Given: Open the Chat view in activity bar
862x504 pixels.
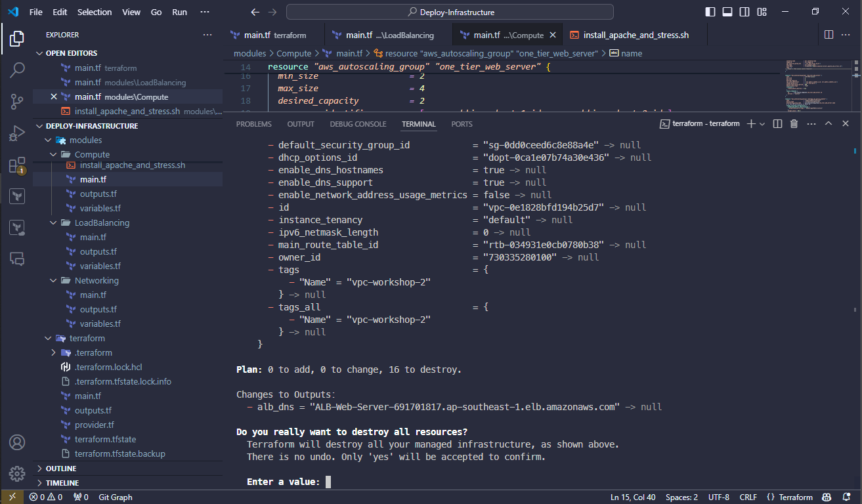Looking at the screenshot, I should coord(17,259).
